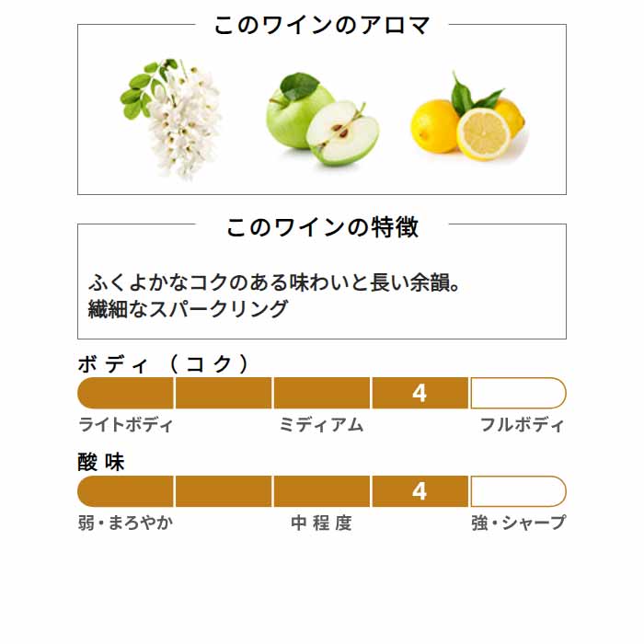This screenshot has height=644, width=644.
Task: Click the フルボディ label
Action: point(523,424)
